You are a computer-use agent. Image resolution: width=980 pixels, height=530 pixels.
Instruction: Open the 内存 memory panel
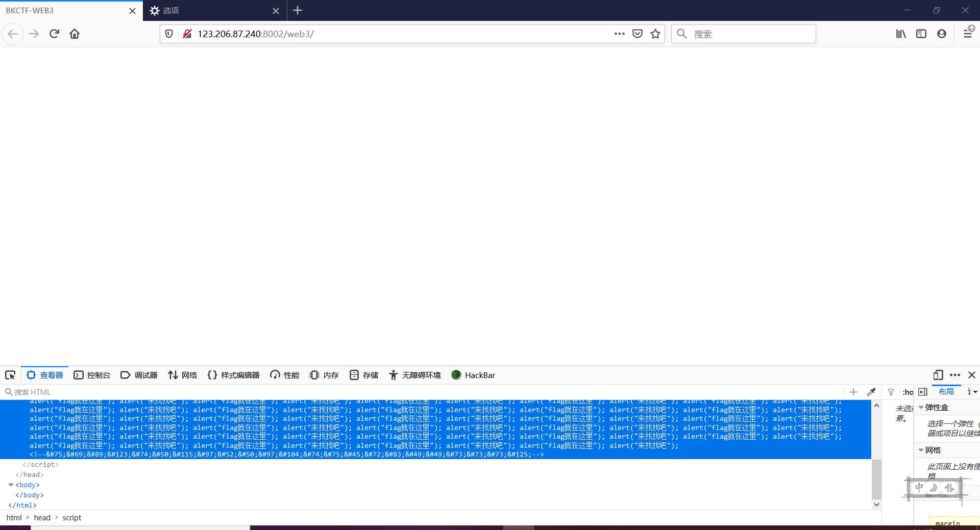324,375
